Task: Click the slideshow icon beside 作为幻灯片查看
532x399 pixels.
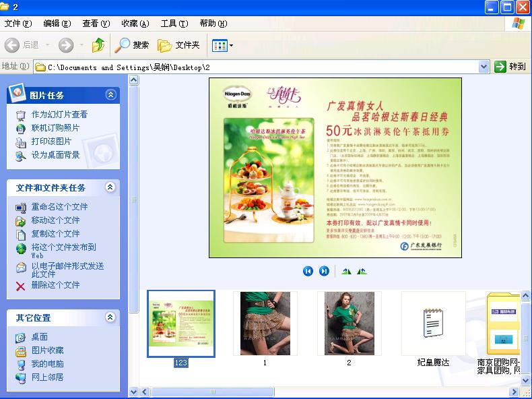Action: tap(21, 115)
